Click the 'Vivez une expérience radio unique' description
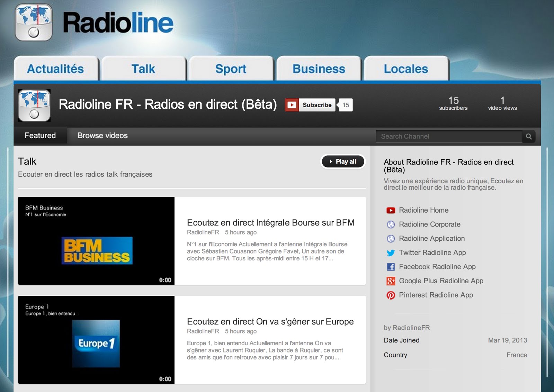The height and width of the screenshot is (392, 554). click(x=454, y=184)
